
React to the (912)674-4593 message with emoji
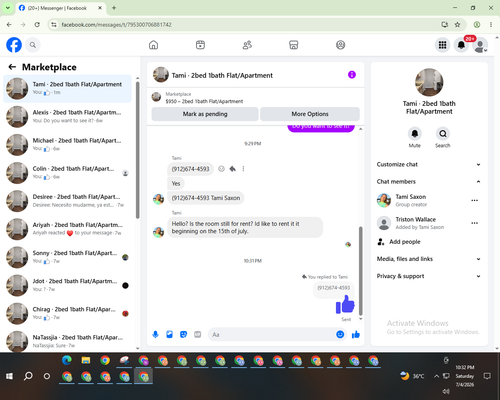coord(221,169)
